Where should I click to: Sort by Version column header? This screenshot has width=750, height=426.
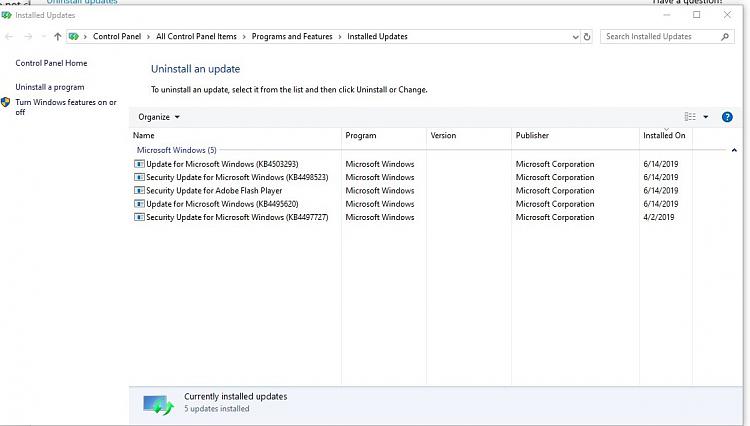[x=469, y=135]
